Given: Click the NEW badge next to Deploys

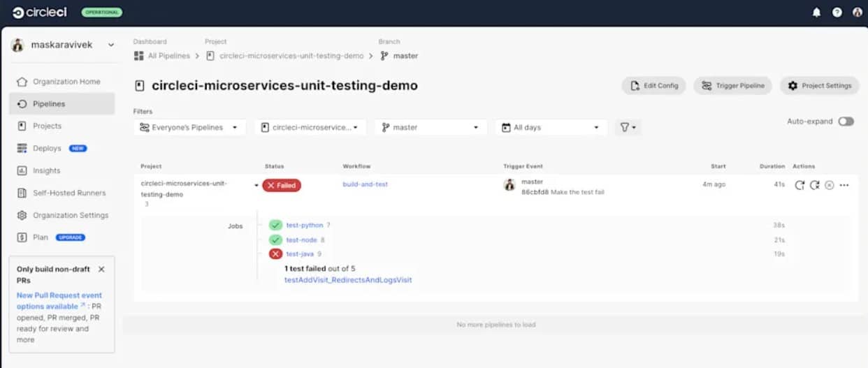Looking at the screenshot, I should (x=78, y=149).
